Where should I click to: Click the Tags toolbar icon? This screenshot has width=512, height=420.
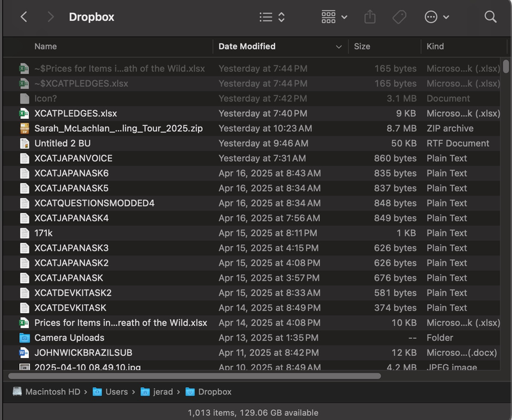pos(399,17)
